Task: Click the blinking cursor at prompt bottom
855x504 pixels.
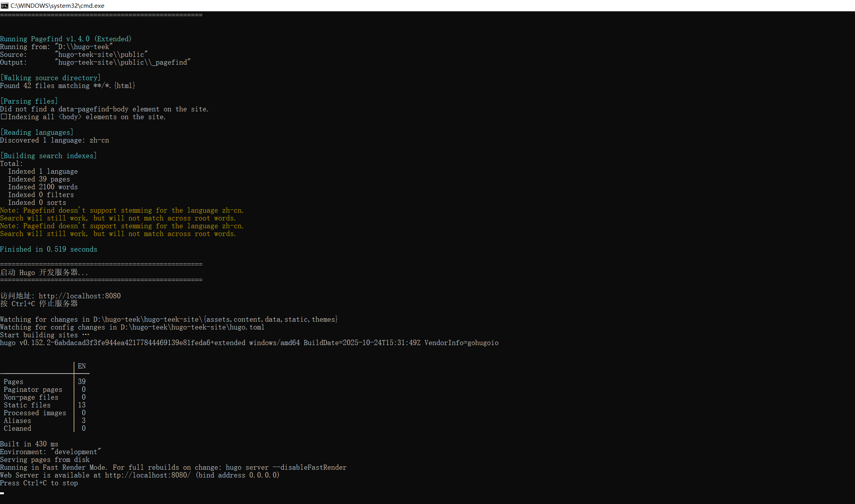Action: (2, 493)
